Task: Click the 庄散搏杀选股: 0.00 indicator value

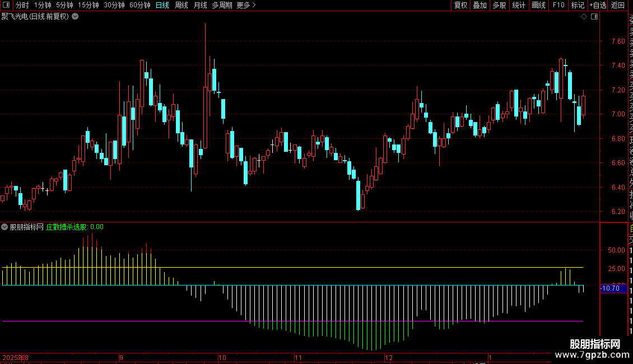Action: [75, 227]
